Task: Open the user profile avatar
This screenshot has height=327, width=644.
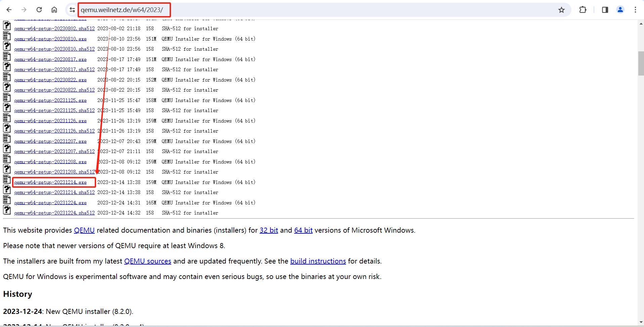Action: 620,10
